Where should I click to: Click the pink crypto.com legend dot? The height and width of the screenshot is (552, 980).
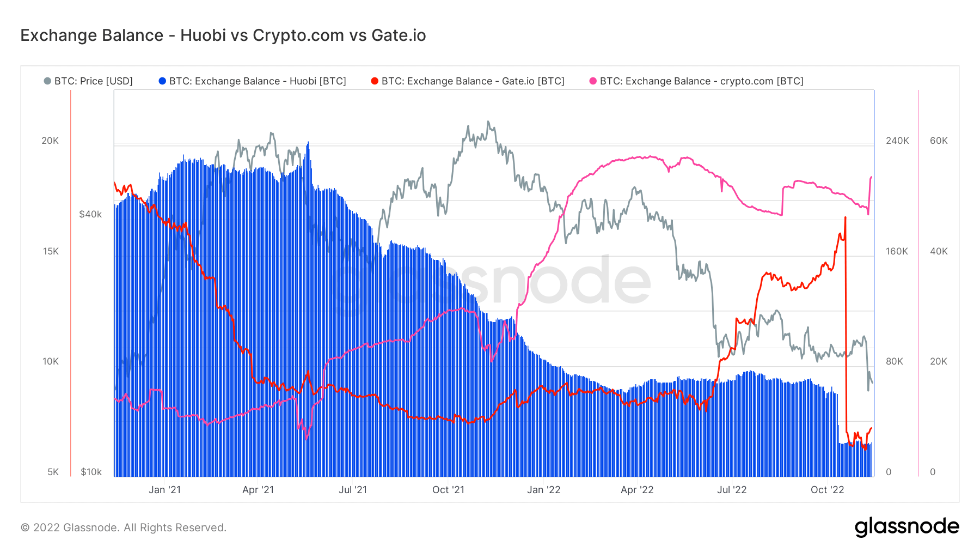coord(593,81)
